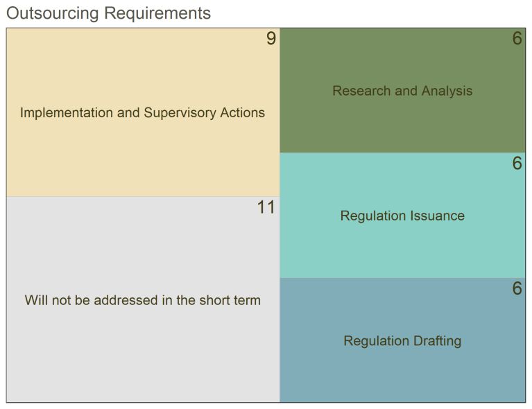Screen dimensions: 532x409
Task: Select the gray short-term tile area
Action: point(143,299)
